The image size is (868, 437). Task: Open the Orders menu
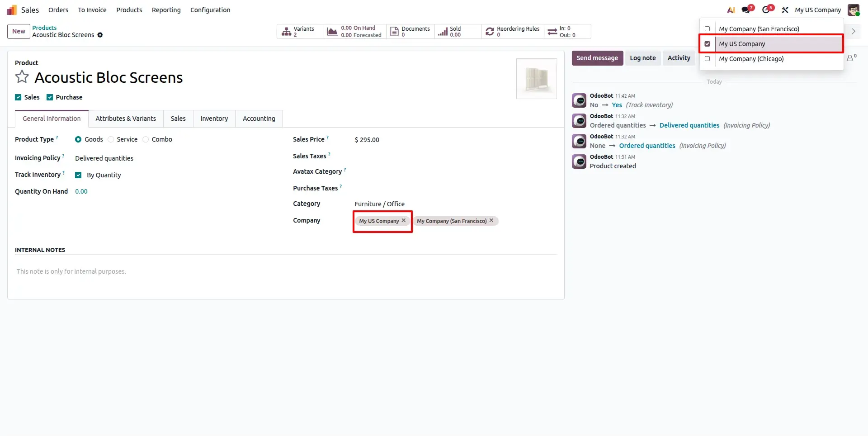click(x=58, y=10)
